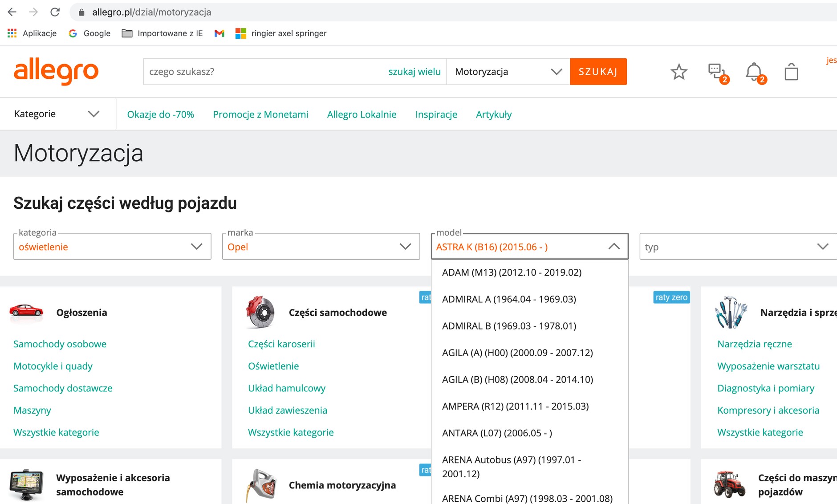This screenshot has width=837, height=504.
Task: Open the favorites star icon
Action: [679, 72]
